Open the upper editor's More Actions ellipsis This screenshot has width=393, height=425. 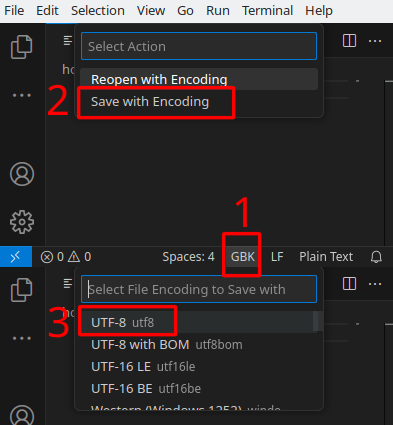click(x=375, y=41)
